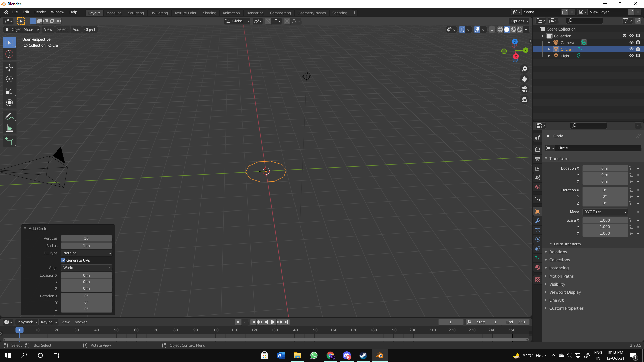Open the Add menu in viewport

(76, 29)
